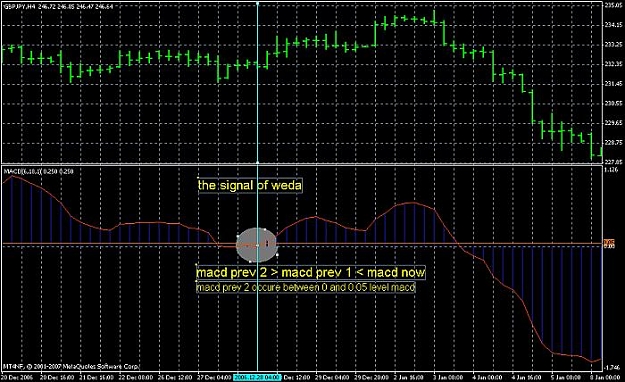Click the highlighted cyan date label on the time axis
The height and width of the screenshot is (382, 625).
pyautogui.click(x=257, y=377)
